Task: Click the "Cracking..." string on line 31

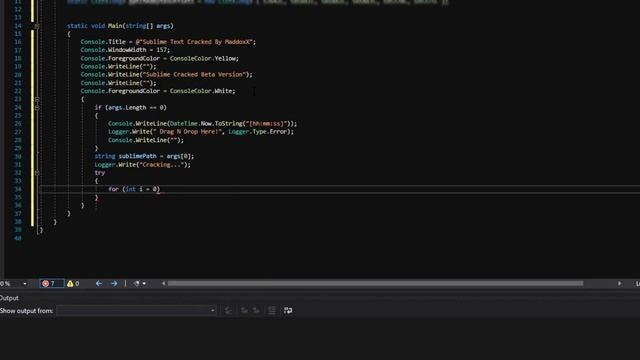Action: pos(161,164)
